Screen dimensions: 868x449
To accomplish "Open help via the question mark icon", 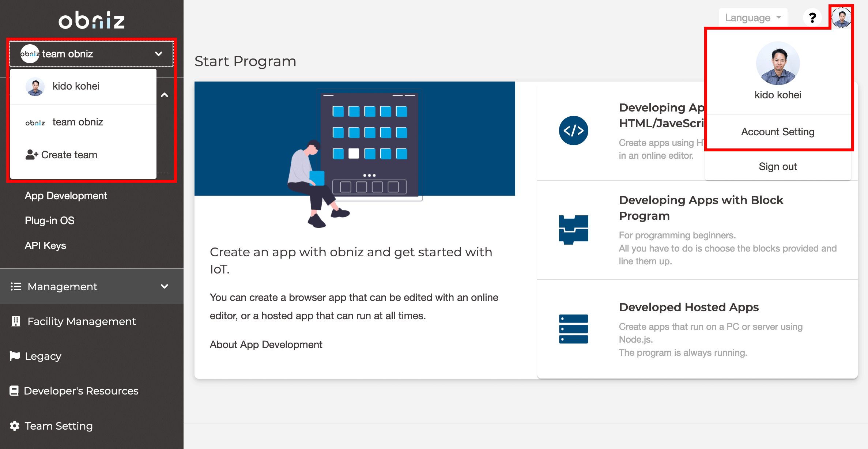I will [x=812, y=17].
